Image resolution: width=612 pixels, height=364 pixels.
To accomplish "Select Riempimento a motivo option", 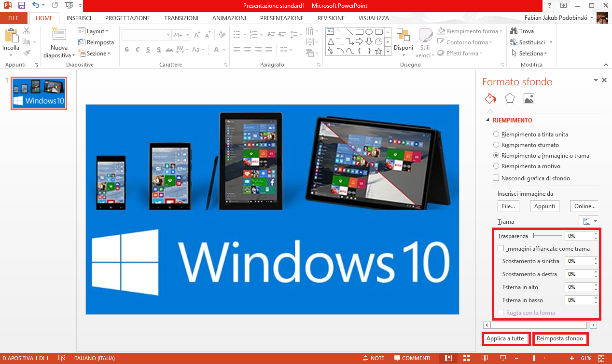I will click(496, 166).
